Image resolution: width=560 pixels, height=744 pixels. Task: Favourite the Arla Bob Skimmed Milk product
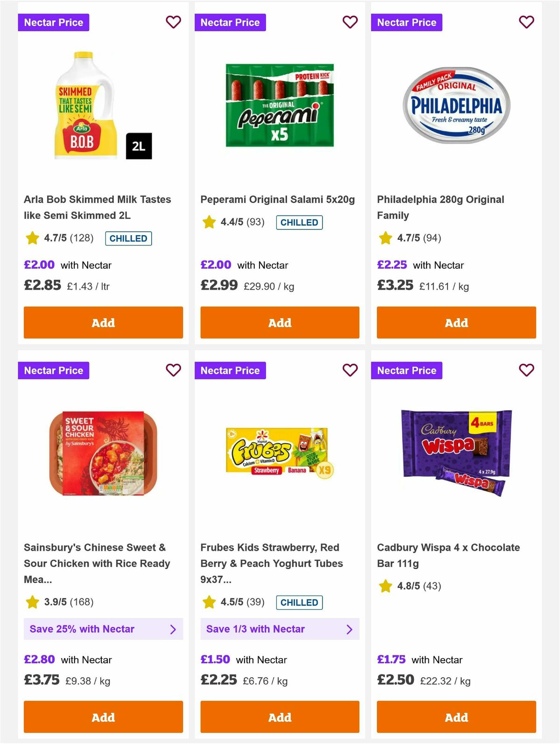pyautogui.click(x=173, y=22)
